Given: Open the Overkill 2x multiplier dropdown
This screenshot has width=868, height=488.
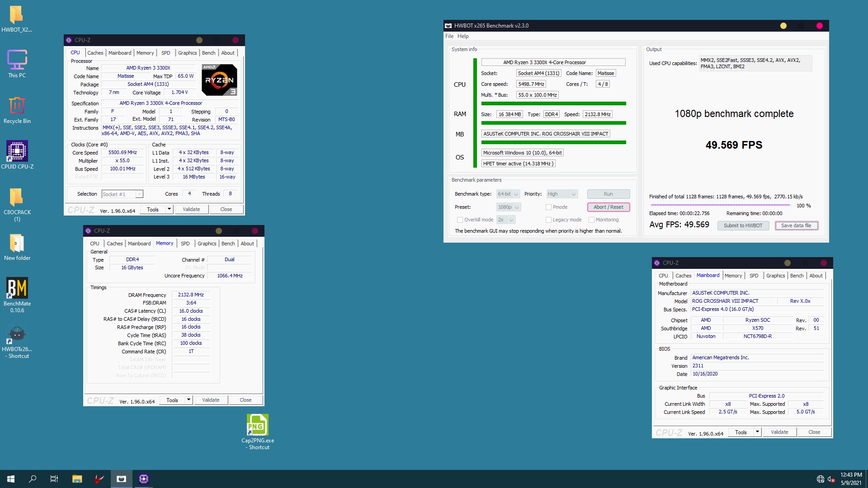Looking at the screenshot, I should pos(506,220).
